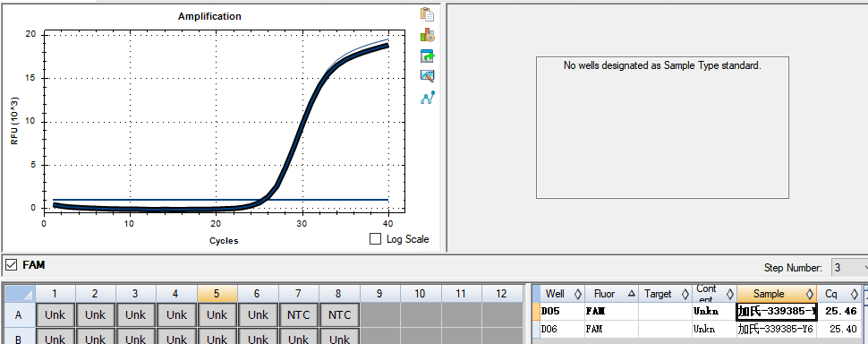Select plate column 12 header
Image resolution: width=868 pixels, height=344 pixels.
(x=501, y=294)
